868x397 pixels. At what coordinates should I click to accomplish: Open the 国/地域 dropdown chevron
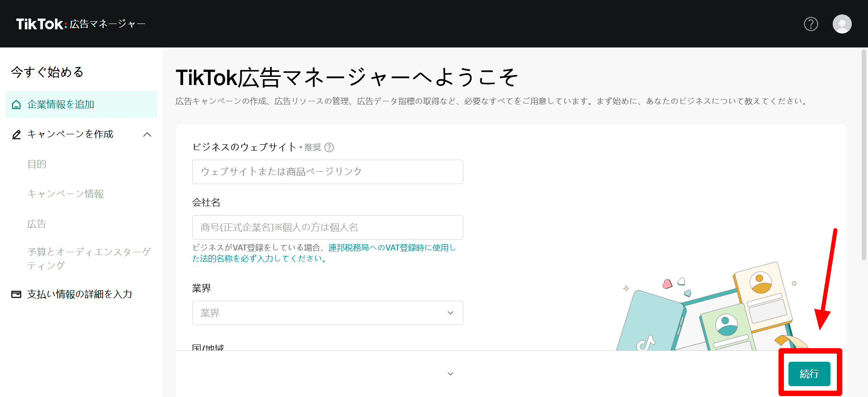point(450,374)
